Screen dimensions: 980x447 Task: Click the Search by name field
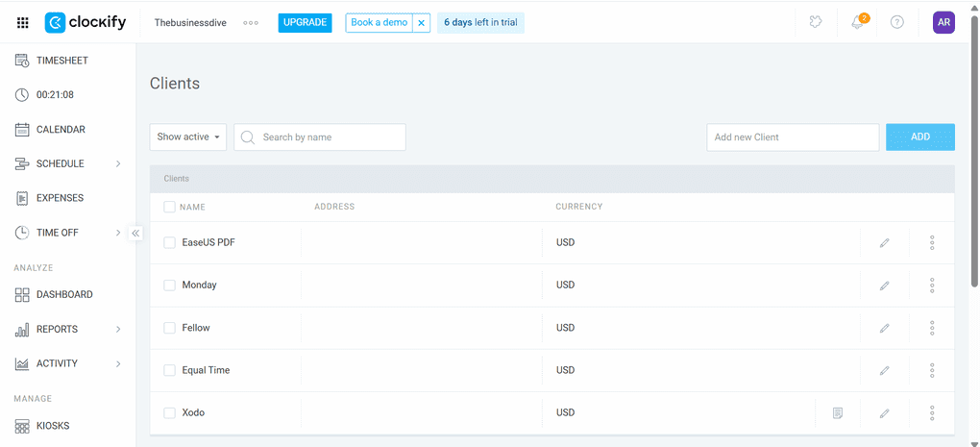320,137
